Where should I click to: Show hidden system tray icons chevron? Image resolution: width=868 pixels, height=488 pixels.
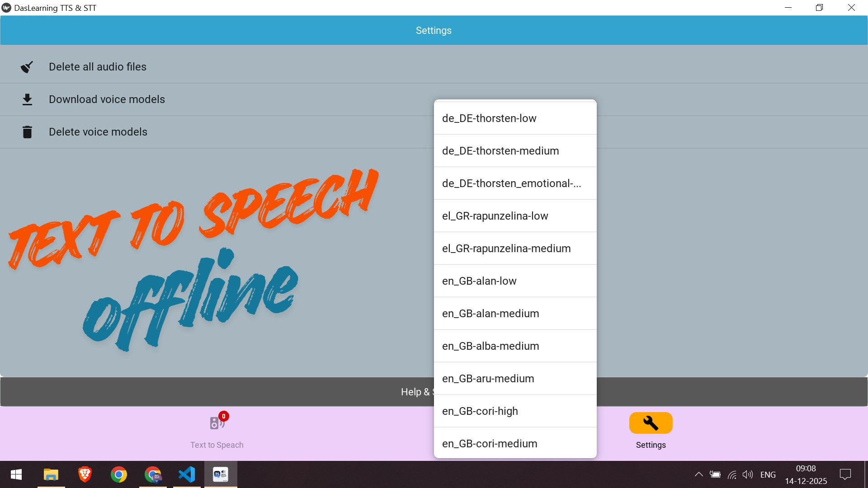(x=698, y=474)
